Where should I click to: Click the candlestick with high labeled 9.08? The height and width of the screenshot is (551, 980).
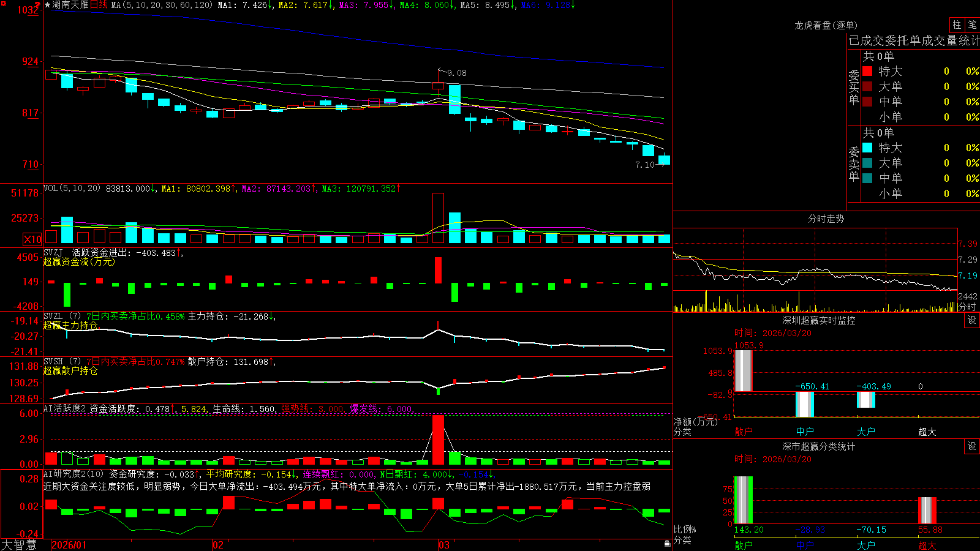coord(439,86)
